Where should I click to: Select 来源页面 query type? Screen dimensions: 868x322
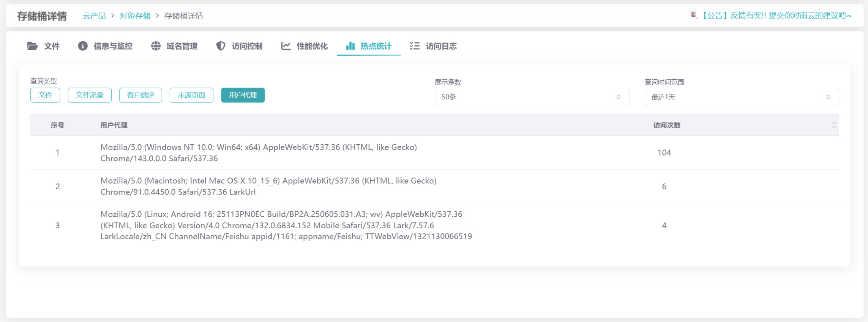pyautogui.click(x=191, y=95)
